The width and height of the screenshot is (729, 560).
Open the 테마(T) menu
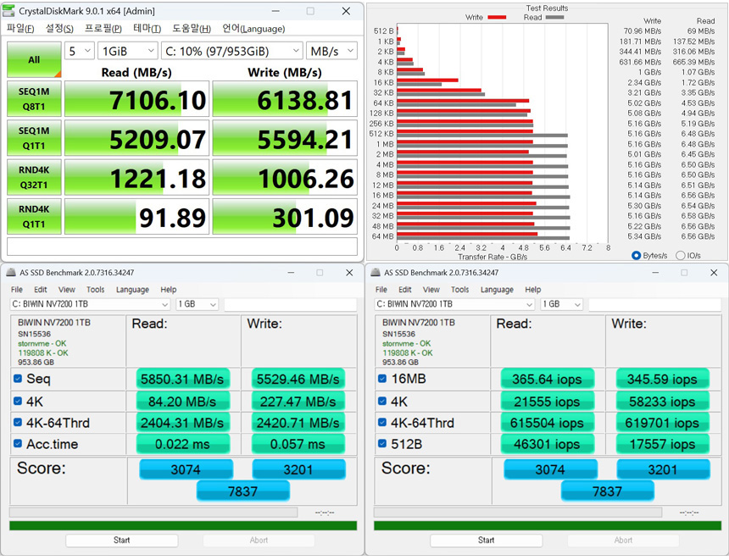[x=147, y=28]
